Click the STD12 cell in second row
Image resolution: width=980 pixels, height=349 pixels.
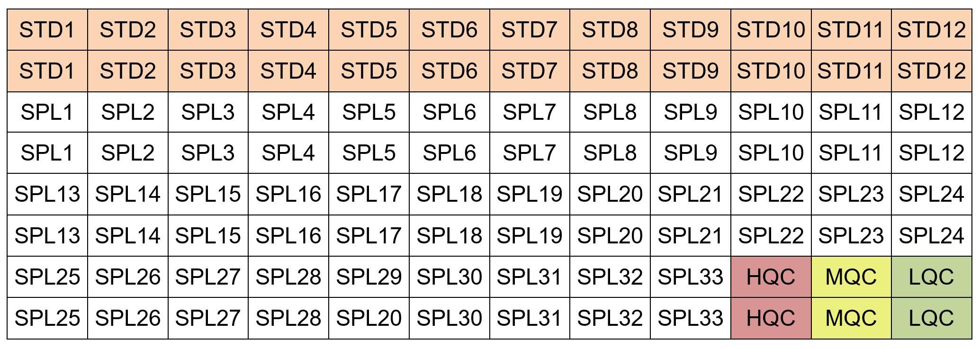point(931,71)
